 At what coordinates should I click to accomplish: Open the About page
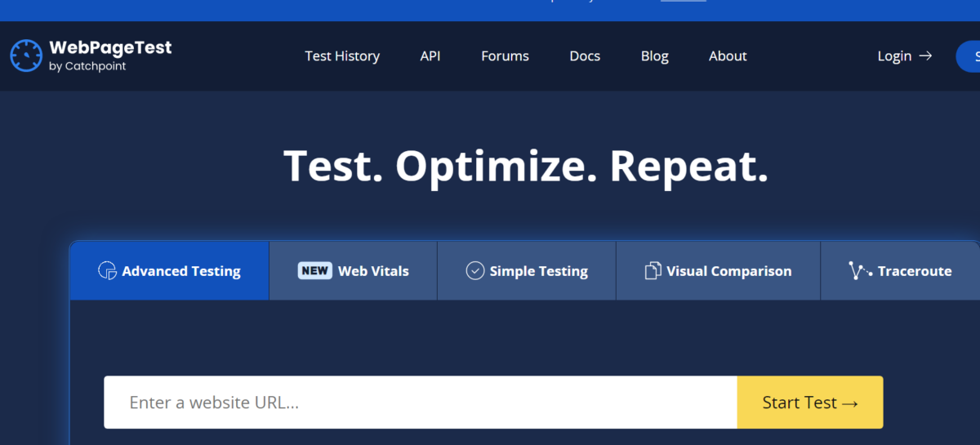[x=728, y=56]
